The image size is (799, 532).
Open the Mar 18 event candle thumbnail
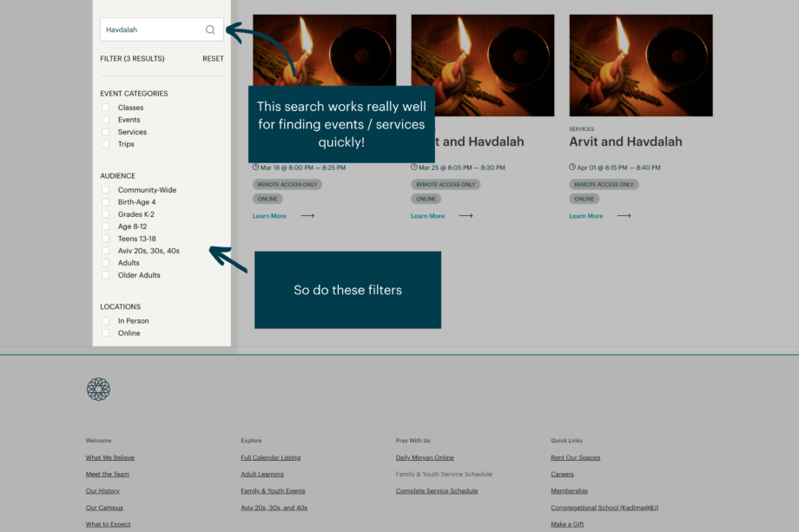click(324, 49)
